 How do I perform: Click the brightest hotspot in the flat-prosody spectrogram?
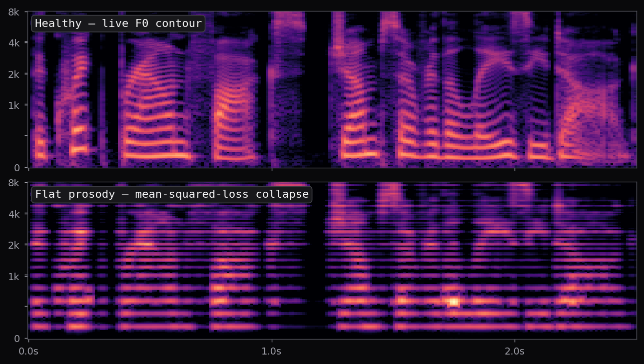click(454, 301)
